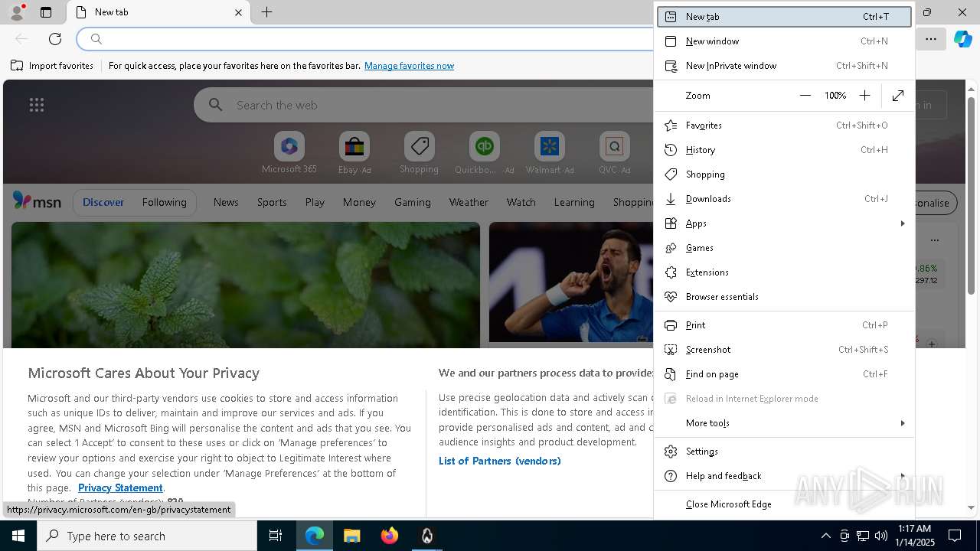Open the Gaming category
This screenshot has width=980, height=551.
[413, 202]
